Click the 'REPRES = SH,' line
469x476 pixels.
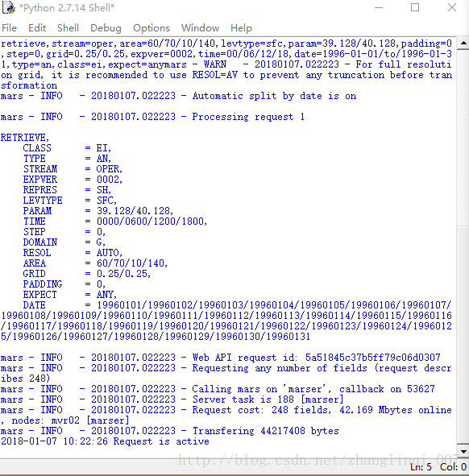pyautogui.click(x=67, y=190)
